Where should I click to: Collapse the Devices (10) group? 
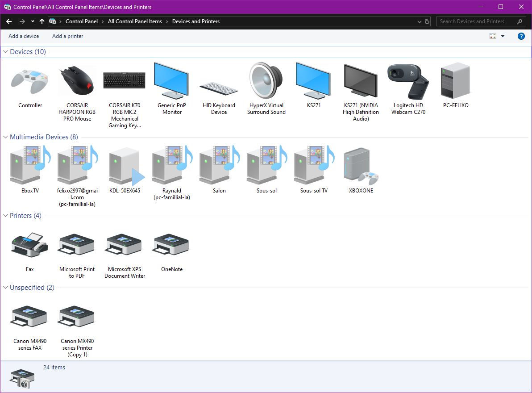[x=5, y=52]
